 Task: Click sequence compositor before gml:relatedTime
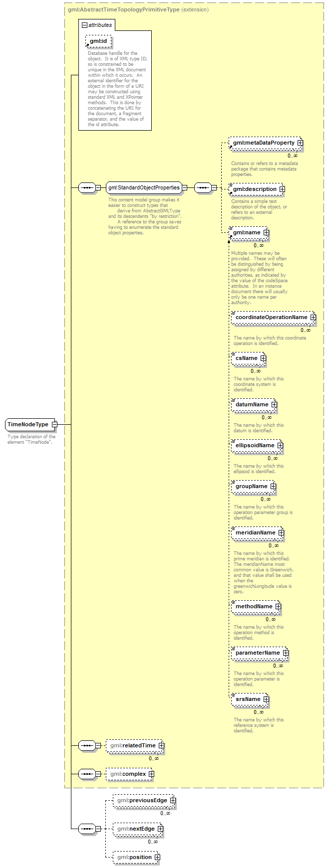87,745
